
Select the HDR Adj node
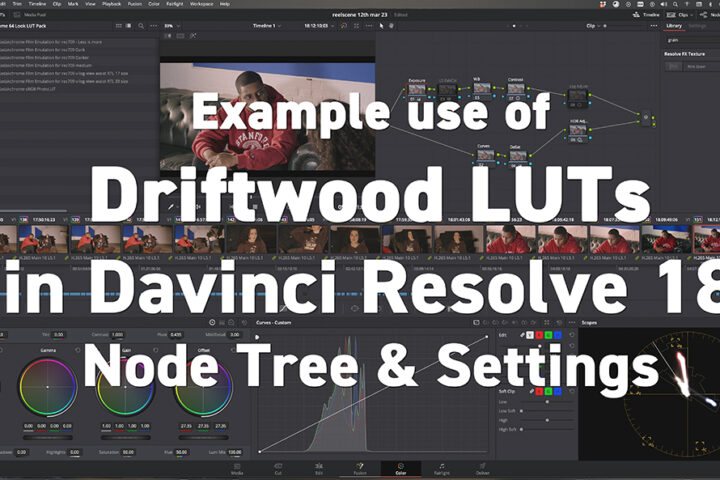pos(578,131)
